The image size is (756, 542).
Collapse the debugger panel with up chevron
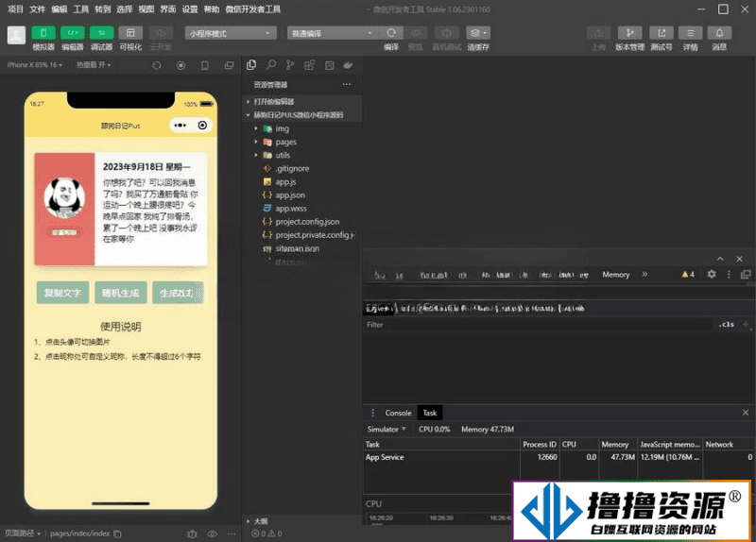coord(720,259)
